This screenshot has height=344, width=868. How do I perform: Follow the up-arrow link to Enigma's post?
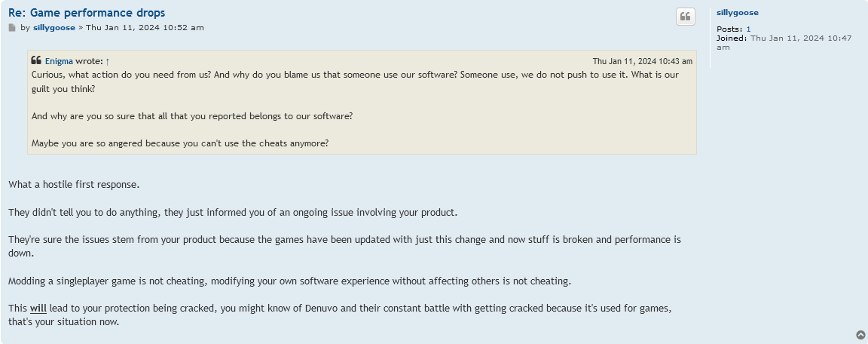[108, 61]
